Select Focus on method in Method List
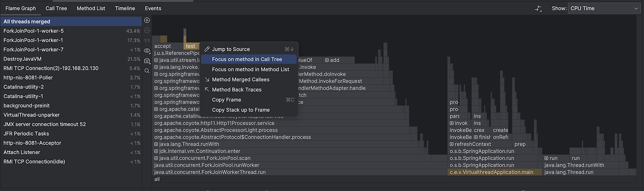 (249, 69)
